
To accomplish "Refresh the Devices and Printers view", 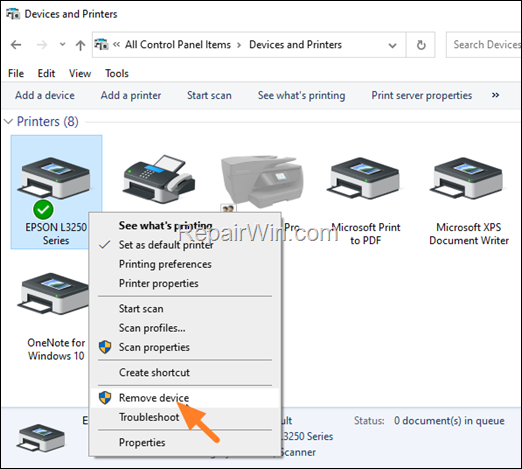I will pyautogui.click(x=421, y=45).
